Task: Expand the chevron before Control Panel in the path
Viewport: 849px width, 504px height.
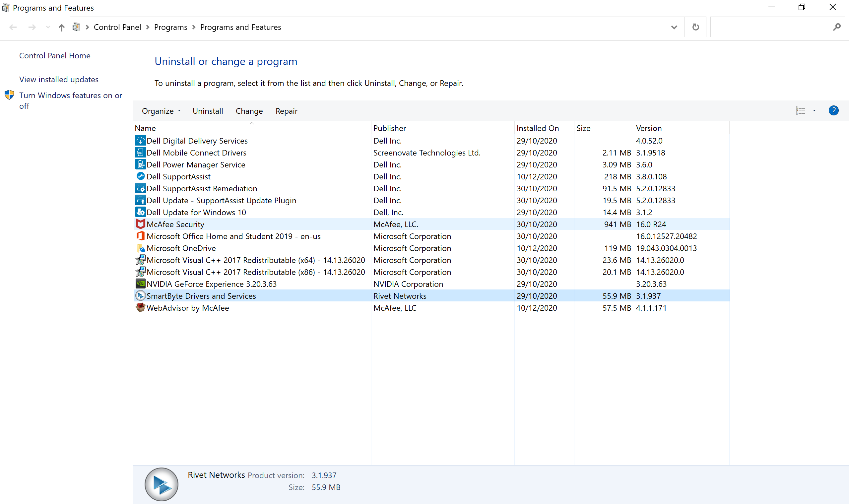Action: [87, 27]
